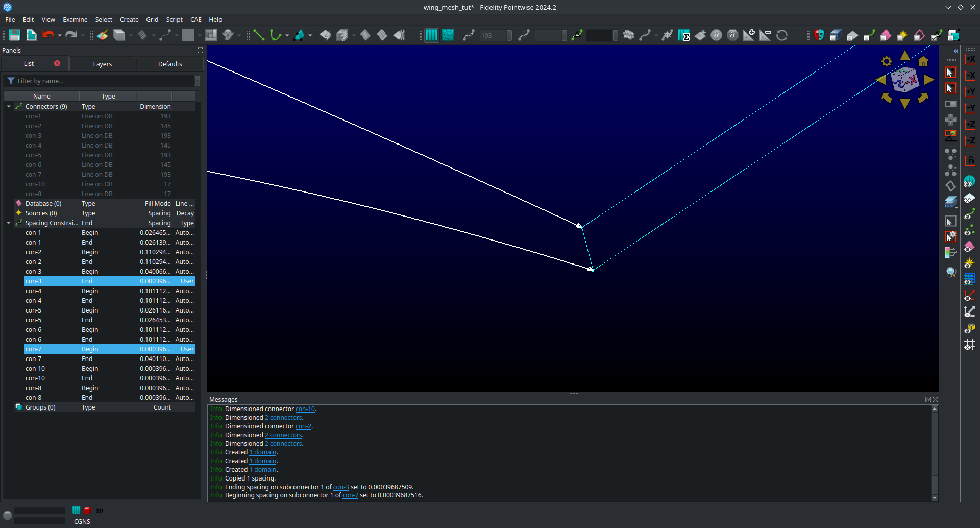Select the 2 Point Curves tool
Image resolution: width=980 pixels, height=528 pixels.
259,35
